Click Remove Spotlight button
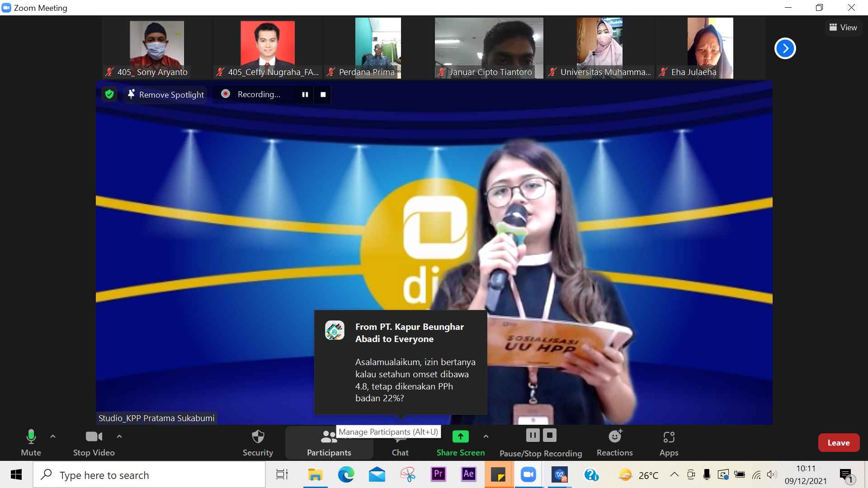The height and width of the screenshot is (488, 868). [165, 94]
